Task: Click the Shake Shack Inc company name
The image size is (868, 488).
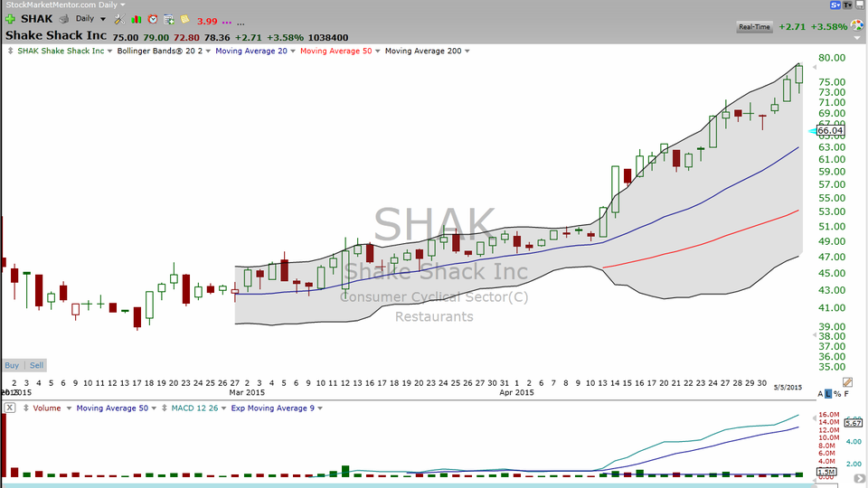Action: pyautogui.click(x=56, y=35)
